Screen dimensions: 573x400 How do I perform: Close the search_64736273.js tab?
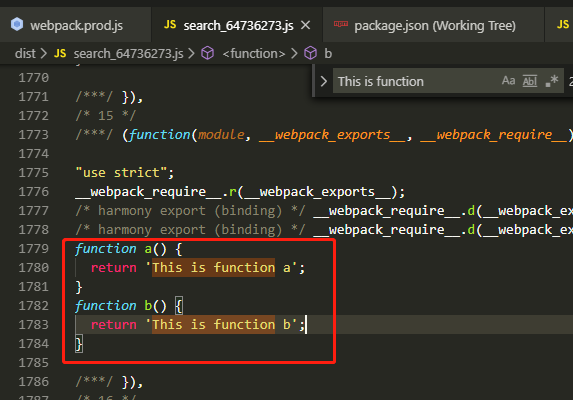306,25
